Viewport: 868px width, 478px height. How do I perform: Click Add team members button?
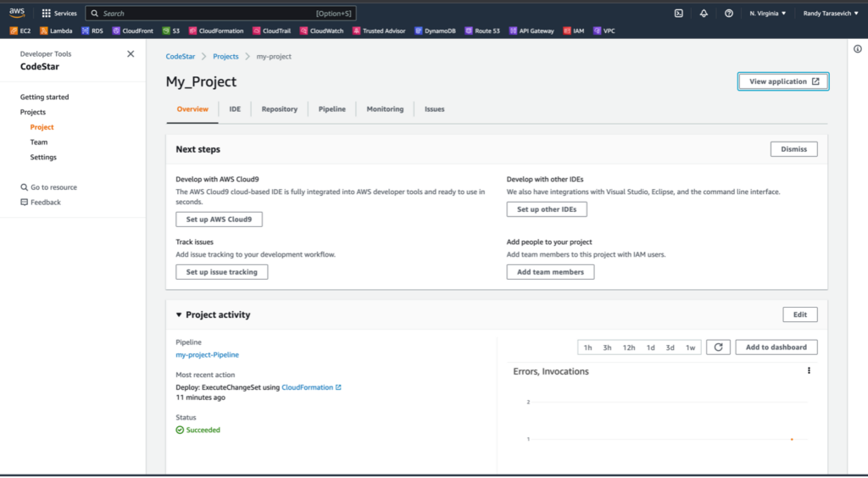[x=551, y=272]
